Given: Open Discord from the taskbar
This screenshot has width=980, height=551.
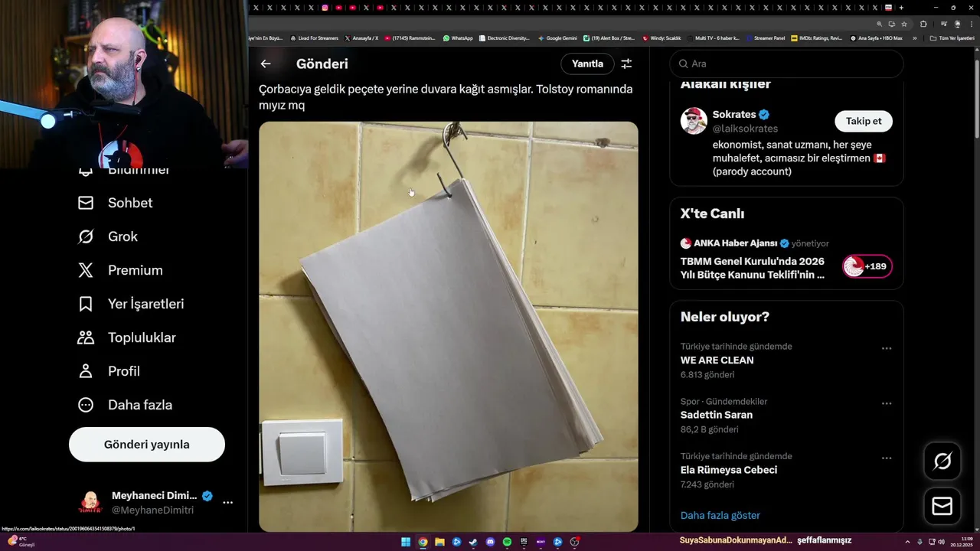Looking at the screenshot, I should pos(490,542).
